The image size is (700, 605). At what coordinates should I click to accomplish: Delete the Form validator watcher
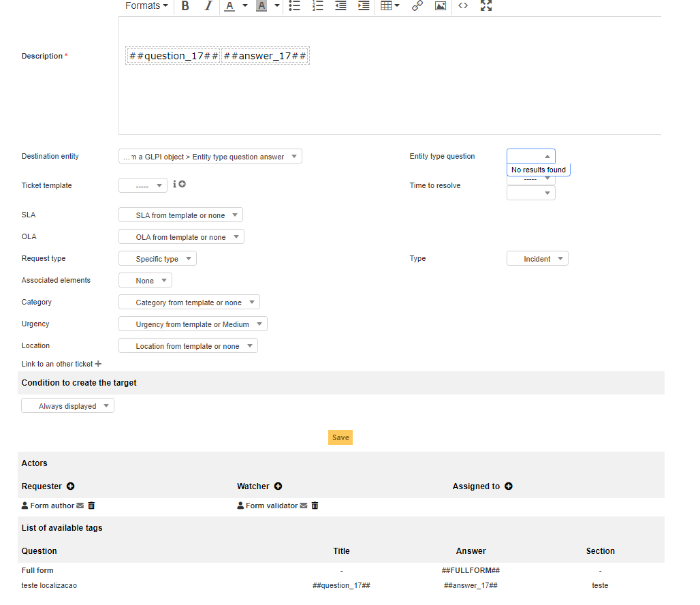pyautogui.click(x=314, y=506)
